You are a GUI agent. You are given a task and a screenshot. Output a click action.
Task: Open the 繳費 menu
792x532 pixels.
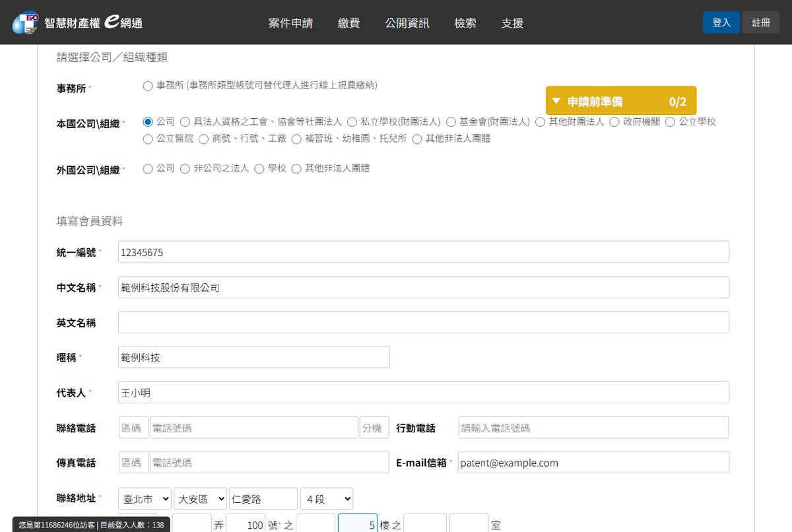point(349,23)
